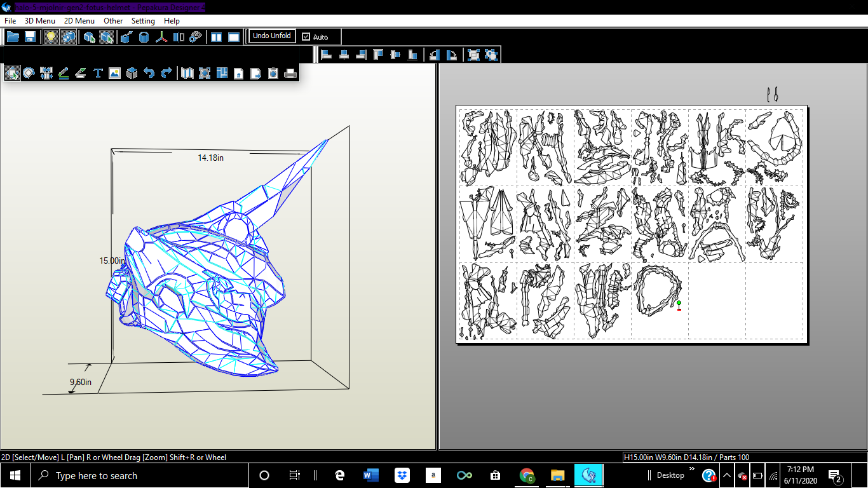Align selected parts to top edge
Viewport: 868px width, 488px height.
click(x=378, y=55)
